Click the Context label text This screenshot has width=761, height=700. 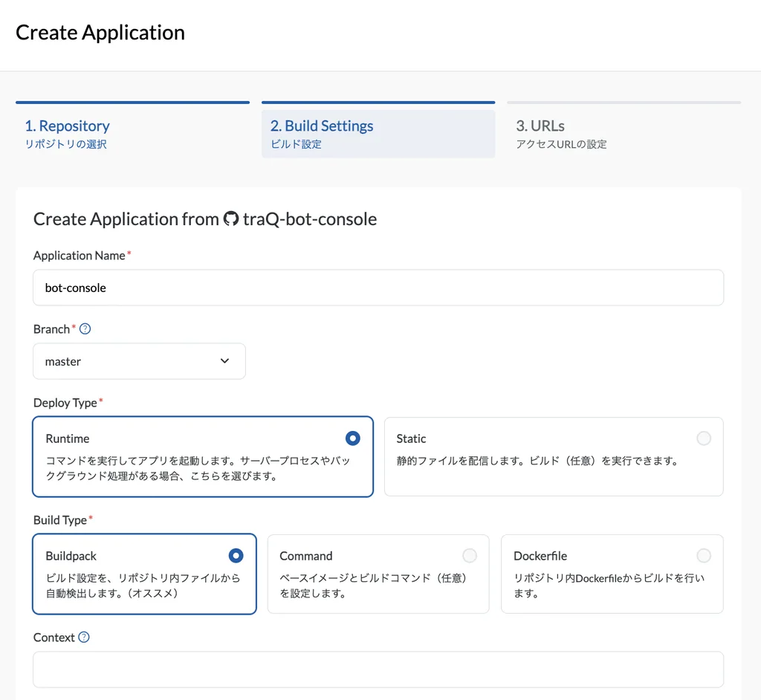[x=54, y=638]
